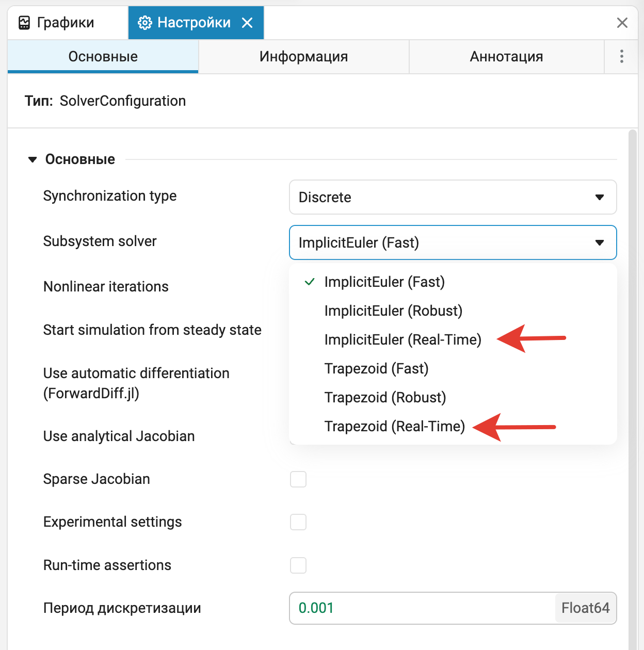The height and width of the screenshot is (650, 644).
Task: Click the Subsystem solver dropdown arrow
Action: (x=599, y=242)
